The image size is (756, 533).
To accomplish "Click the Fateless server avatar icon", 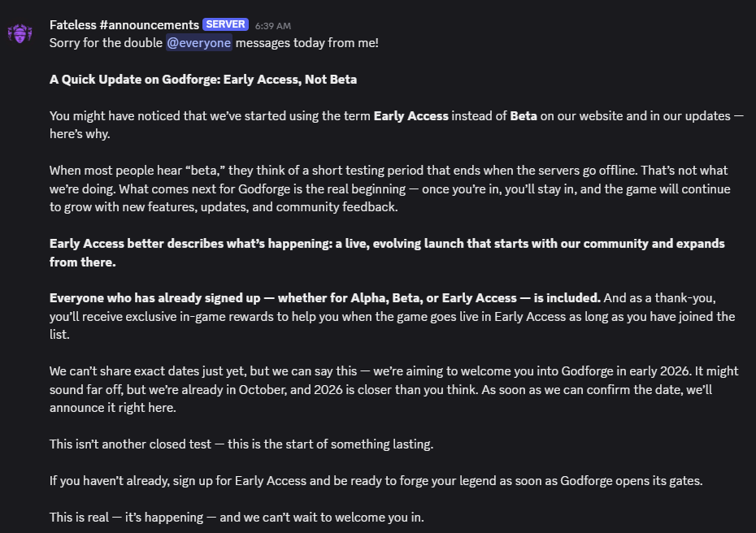I will click(x=20, y=34).
